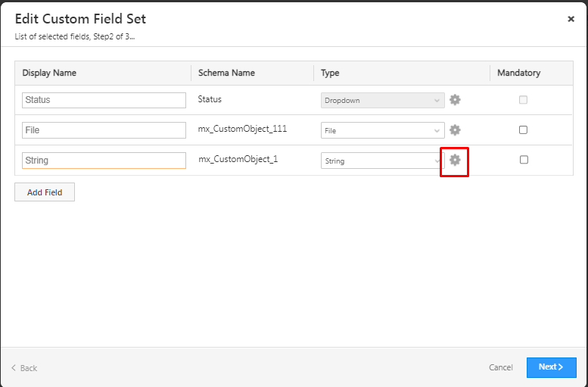Open the Dropdown type selector for Status
Screen dimensions: 588x387
[382, 100]
